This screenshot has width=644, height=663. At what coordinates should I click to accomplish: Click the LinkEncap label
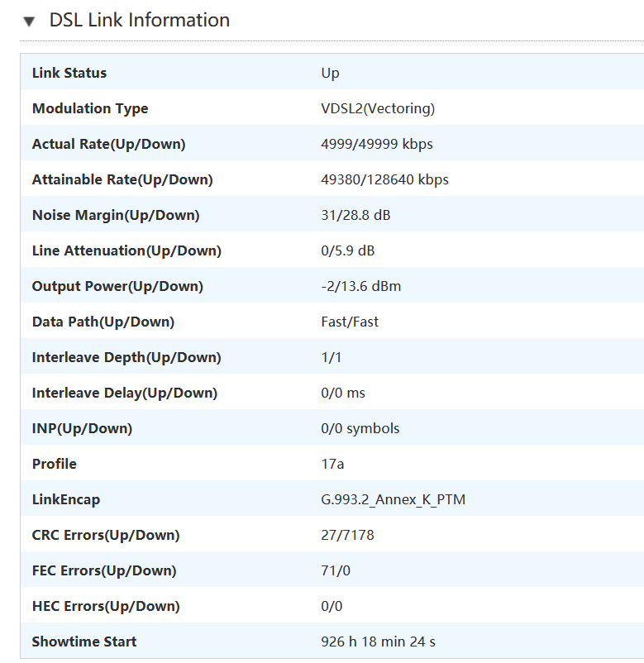[x=66, y=500]
